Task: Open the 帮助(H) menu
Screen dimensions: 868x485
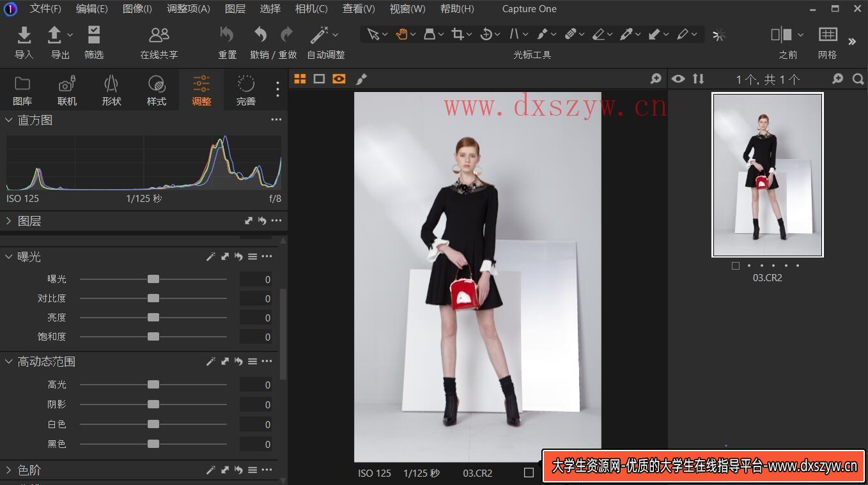Action: pos(457,9)
